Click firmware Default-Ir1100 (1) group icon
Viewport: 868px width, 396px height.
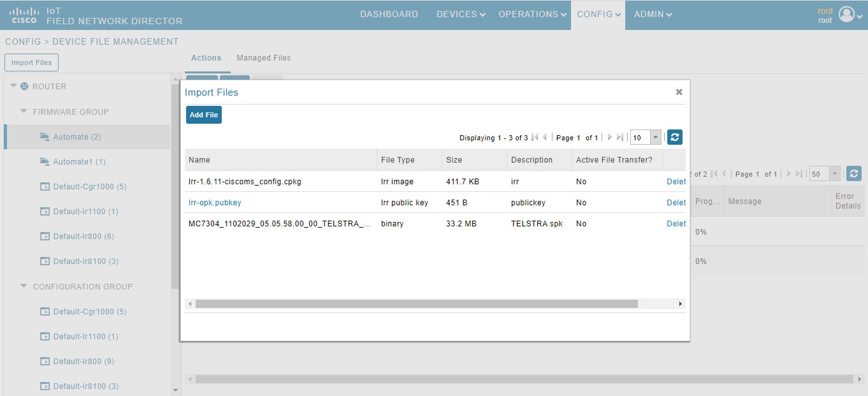[45, 212]
